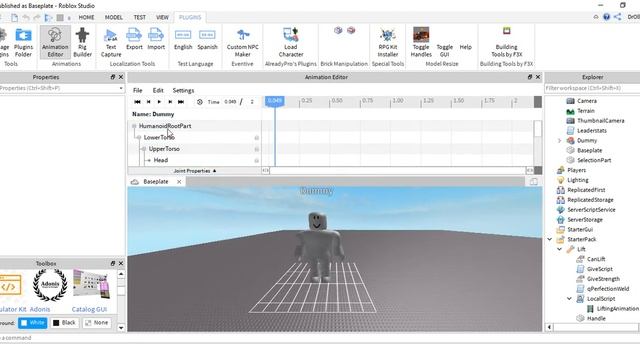Close the Baseplate viewport tab
This screenshot has width=640, height=360.
click(x=179, y=182)
